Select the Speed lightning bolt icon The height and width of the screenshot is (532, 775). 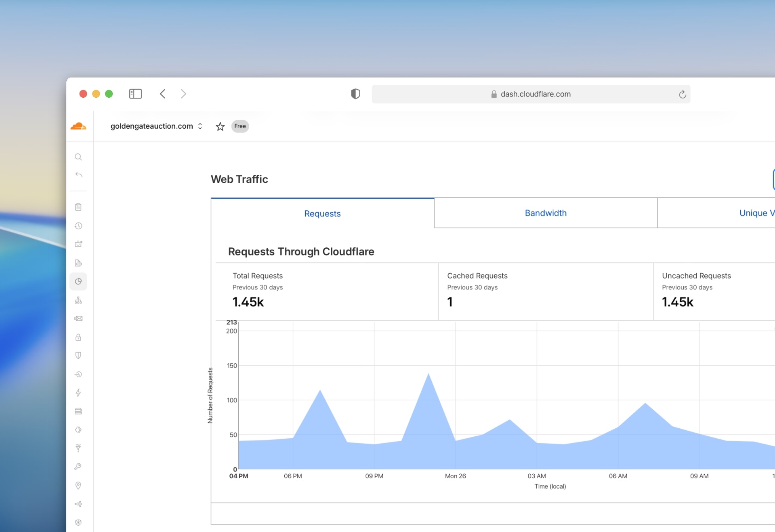point(78,393)
